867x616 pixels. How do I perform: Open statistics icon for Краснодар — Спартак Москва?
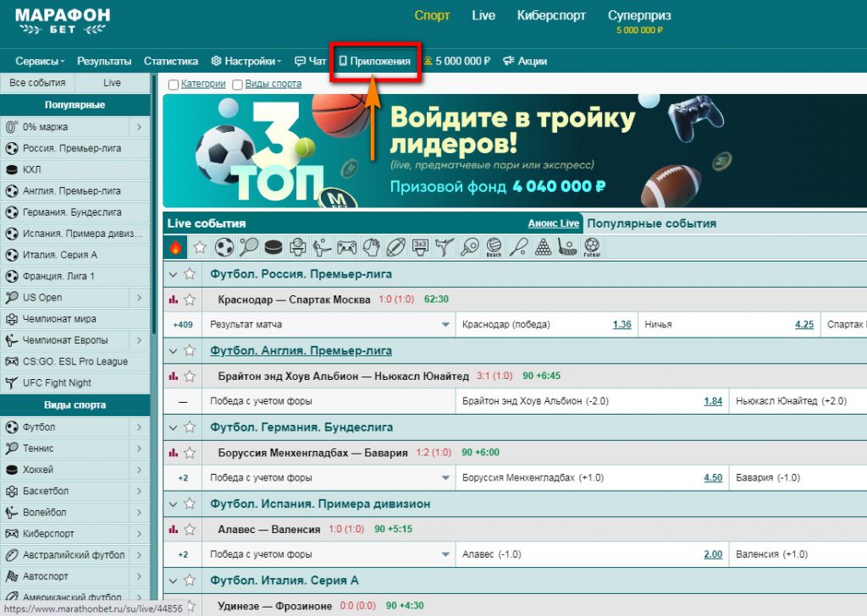pos(174,300)
